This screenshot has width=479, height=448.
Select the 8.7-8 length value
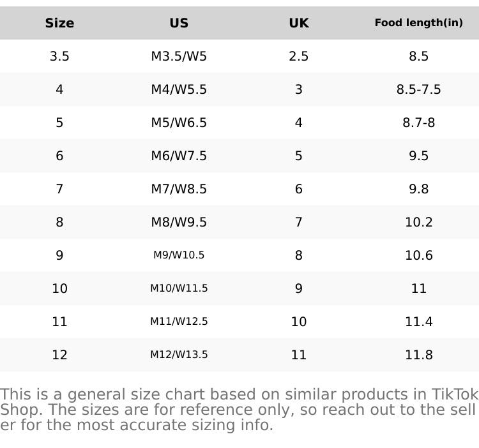418,123
